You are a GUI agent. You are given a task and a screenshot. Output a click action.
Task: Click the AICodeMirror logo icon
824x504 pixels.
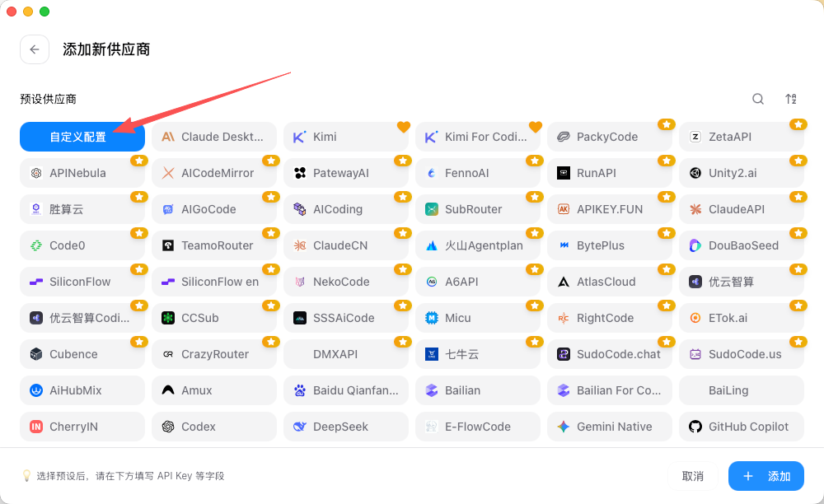[x=168, y=173]
